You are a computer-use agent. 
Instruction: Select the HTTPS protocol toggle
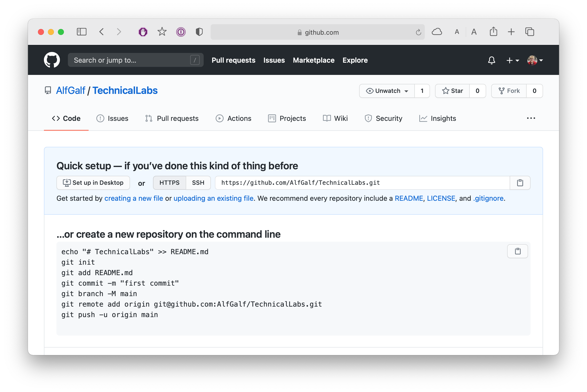click(169, 183)
